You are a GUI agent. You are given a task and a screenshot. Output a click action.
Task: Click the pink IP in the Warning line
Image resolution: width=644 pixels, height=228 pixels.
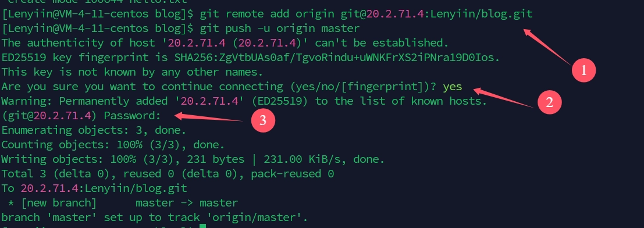click(209, 101)
